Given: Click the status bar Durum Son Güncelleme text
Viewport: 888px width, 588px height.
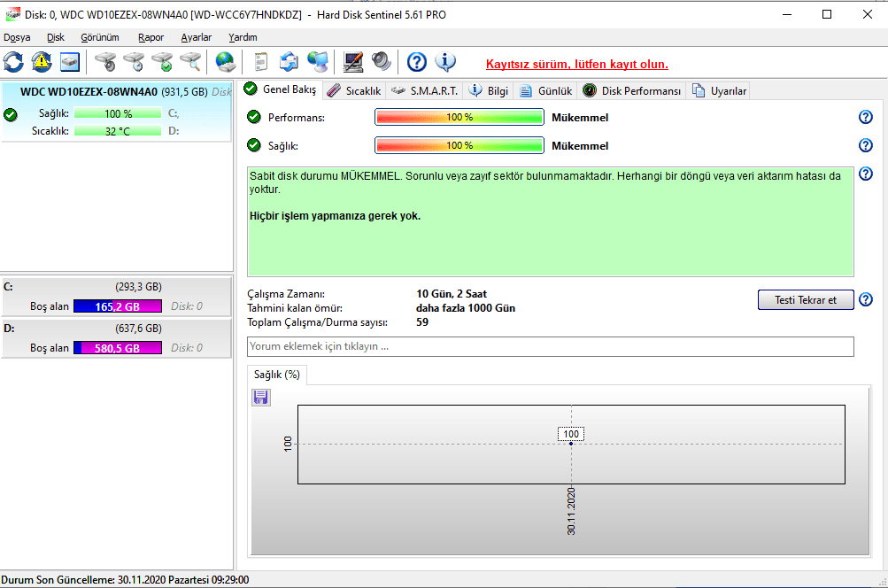Looking at the screenshot, I should (125, 580).
